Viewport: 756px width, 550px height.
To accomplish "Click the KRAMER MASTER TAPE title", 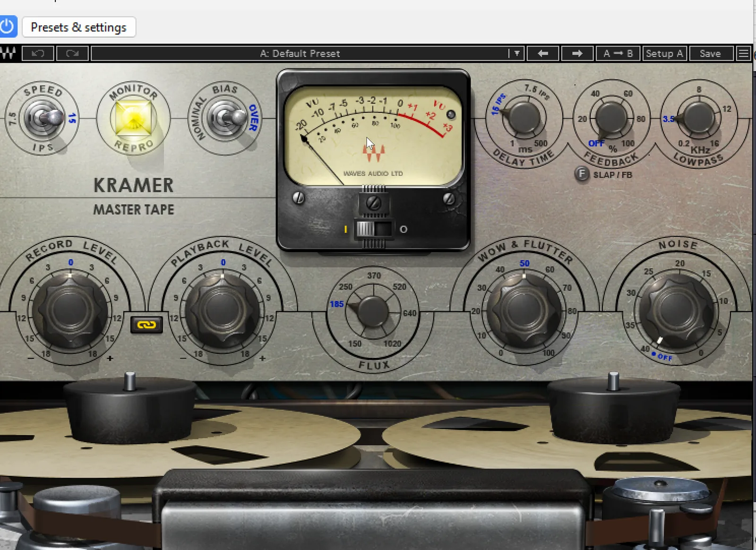I will click(x=134, y=196).
